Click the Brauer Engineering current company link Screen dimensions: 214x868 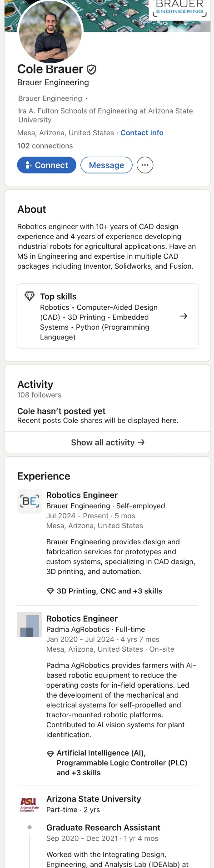pyautogui.click(x=50, y=98)
